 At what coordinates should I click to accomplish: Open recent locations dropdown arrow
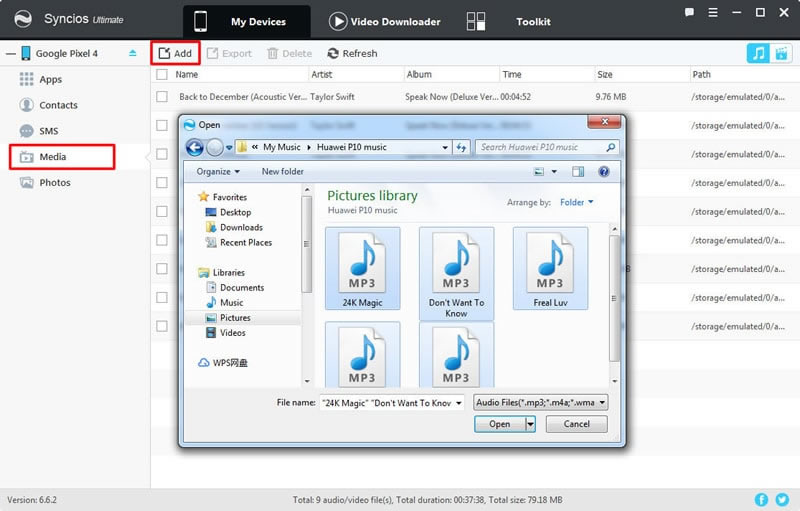pyautogui.click(x=229, y=148)
